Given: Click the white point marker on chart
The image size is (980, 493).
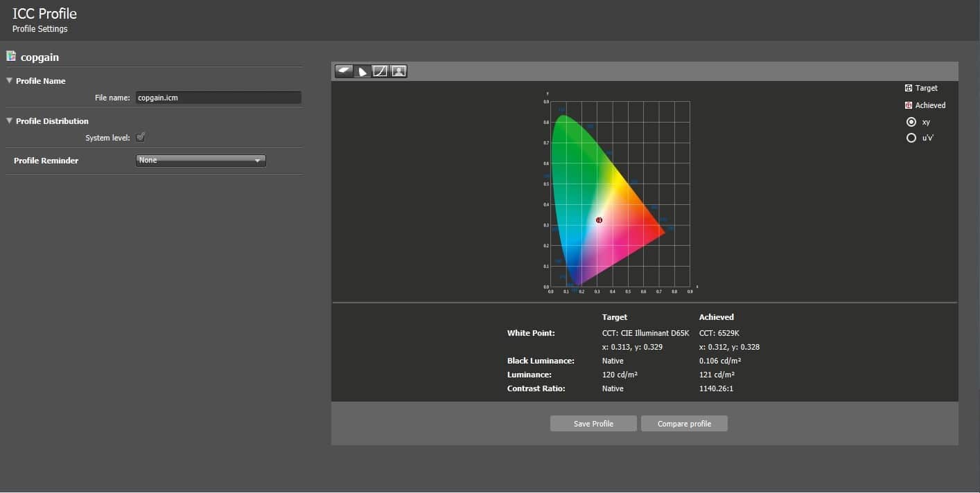Looking at the screenshot, I should tap(599, 220).
